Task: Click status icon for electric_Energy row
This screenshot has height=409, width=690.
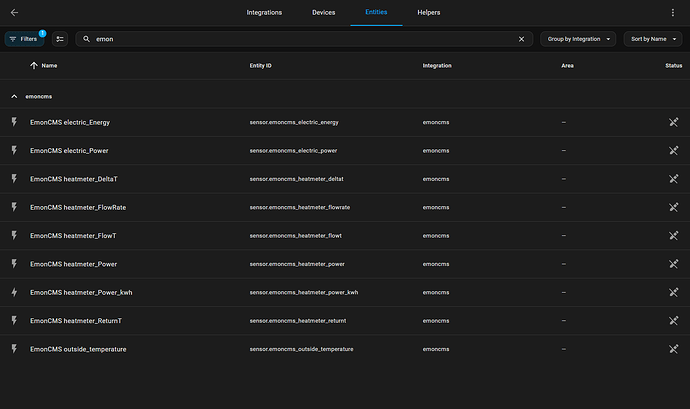Action: click(673, 122)
